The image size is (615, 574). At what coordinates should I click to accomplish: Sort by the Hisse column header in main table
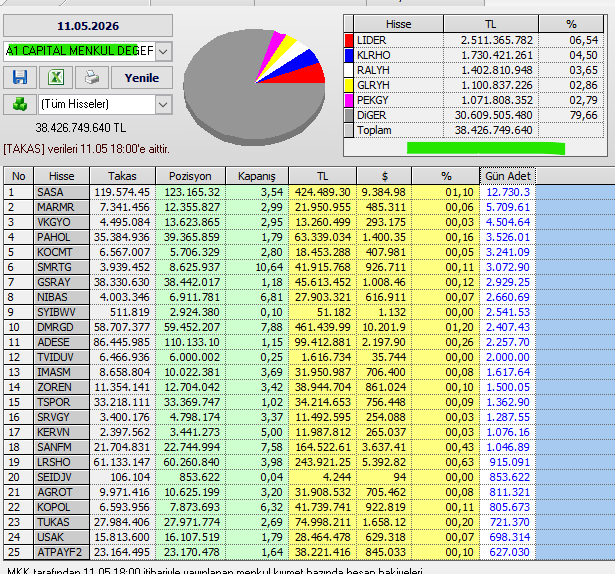click(x=62, y=176)
